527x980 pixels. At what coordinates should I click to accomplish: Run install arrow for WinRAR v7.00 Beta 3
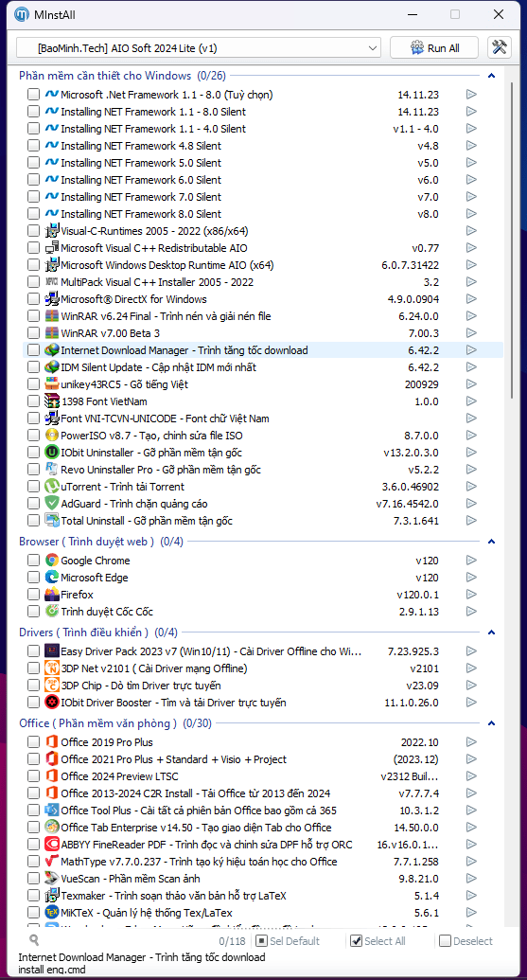[x=471, y=332]
